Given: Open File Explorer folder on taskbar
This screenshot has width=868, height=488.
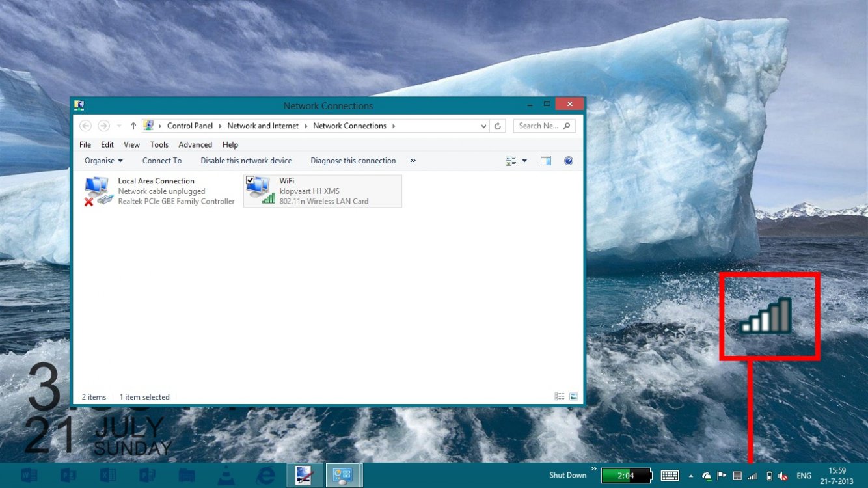Looking at the screenshot, I should tap(187, 476).
